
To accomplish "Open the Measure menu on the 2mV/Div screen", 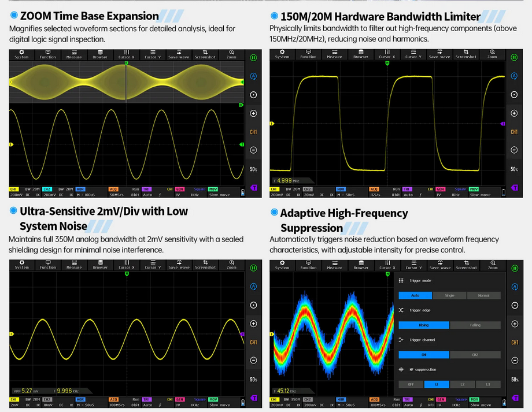I will point(74,265).
